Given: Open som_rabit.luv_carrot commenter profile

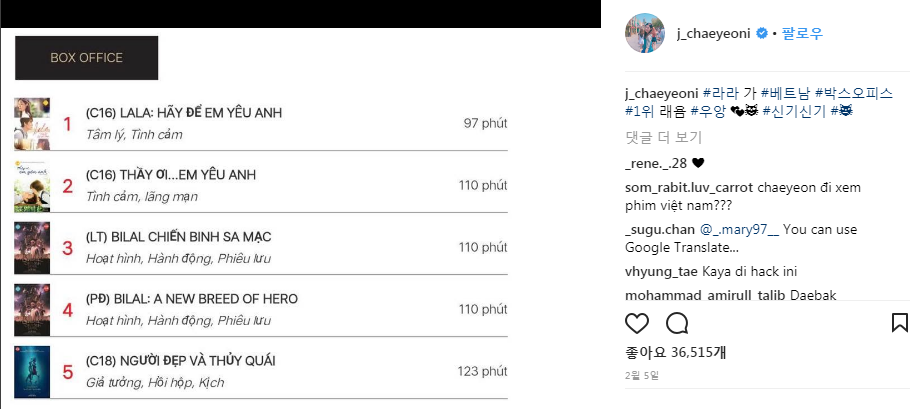Looking at the screenshot, I should pos(689,188).
